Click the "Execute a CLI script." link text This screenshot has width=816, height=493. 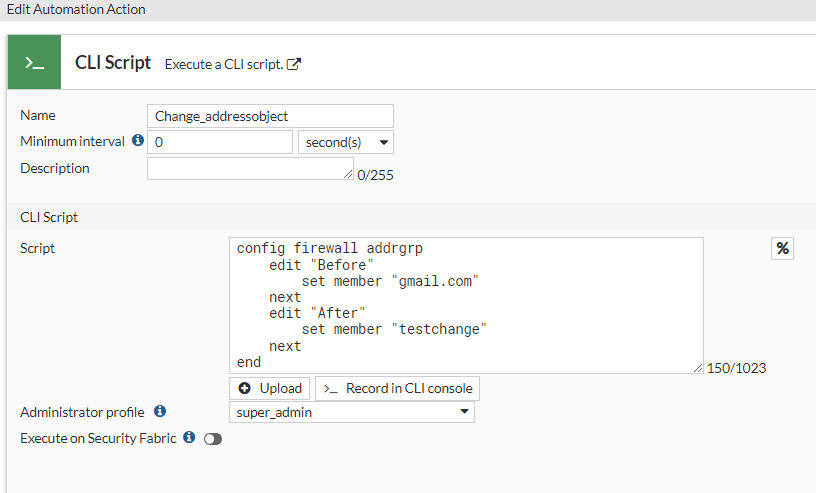pyautogui.click(x=224, y=64)
